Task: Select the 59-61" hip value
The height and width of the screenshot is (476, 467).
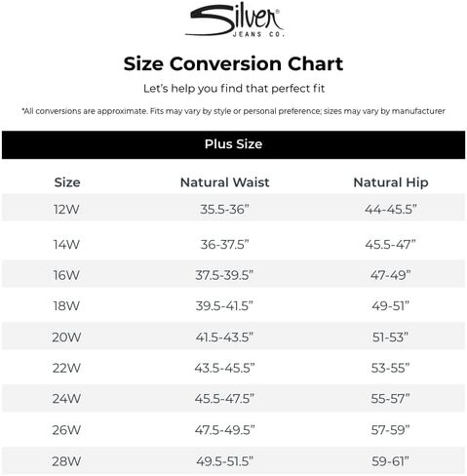Action: click(390, 461)
